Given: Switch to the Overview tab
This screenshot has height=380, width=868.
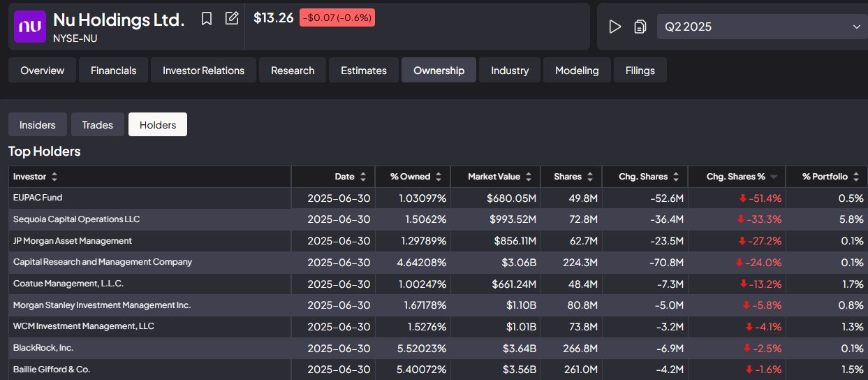Looking at the screenshot, I should [x=43, y=70].
